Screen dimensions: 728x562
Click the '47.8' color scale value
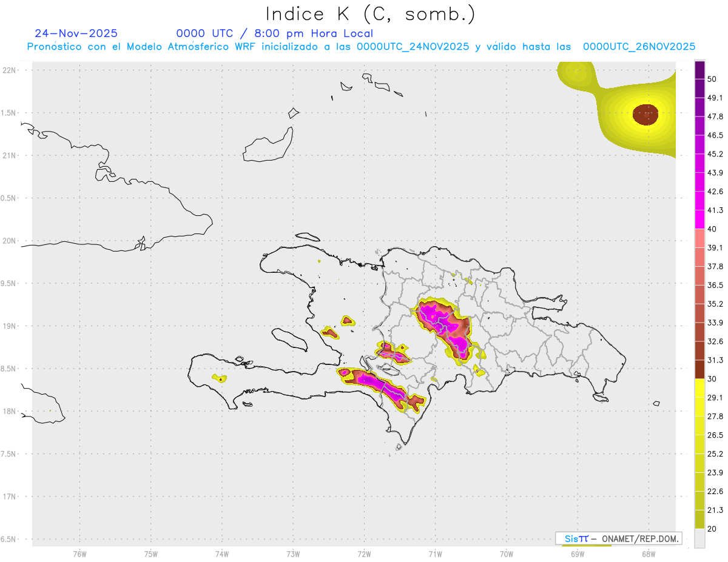click(x=715, y=116)
